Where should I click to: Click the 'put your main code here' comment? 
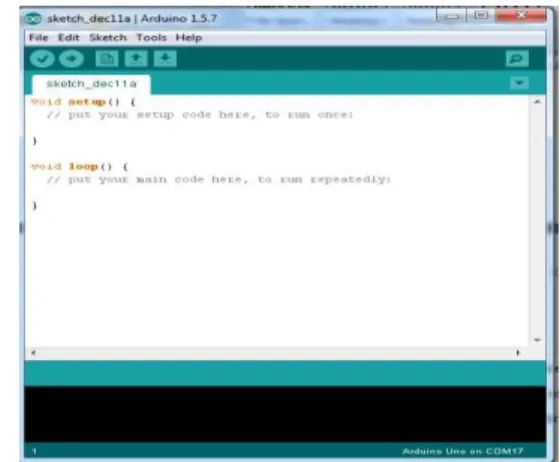(219, 180)
